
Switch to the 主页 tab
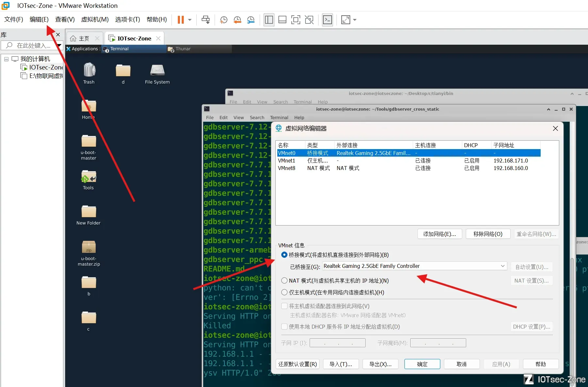click(84, 39)
